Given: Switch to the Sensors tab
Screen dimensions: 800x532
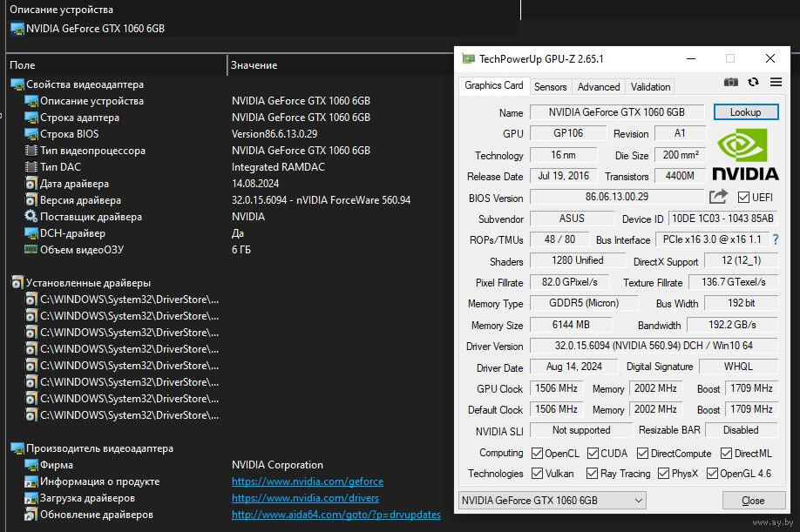Looking at the screenshot, I should [550, 87].
